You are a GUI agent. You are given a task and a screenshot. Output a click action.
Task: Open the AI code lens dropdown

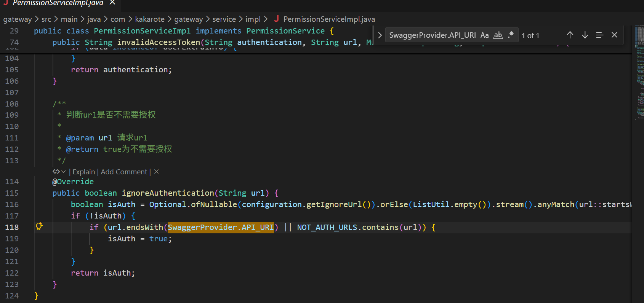(x=59, y=172)
